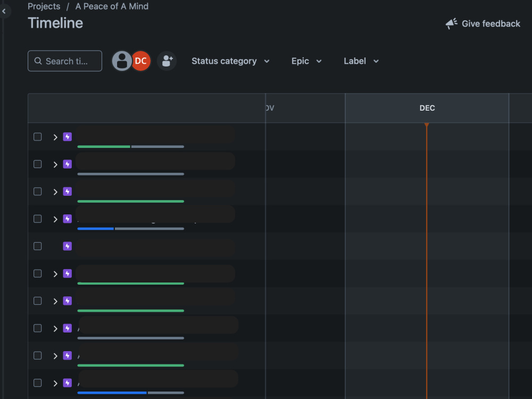
Task: Check the tenth epic row checkbox
Action: tap(38, 383)
